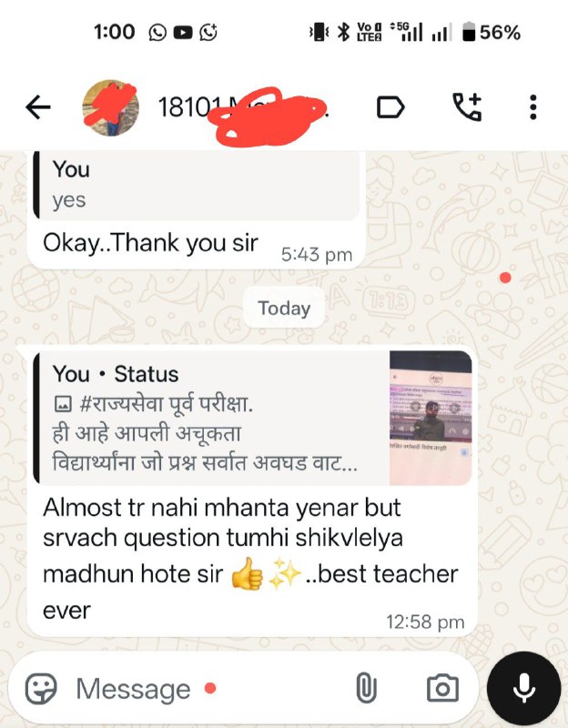
Task: Open the quoted status image thumbnail
Action: (x=431, y=419)
